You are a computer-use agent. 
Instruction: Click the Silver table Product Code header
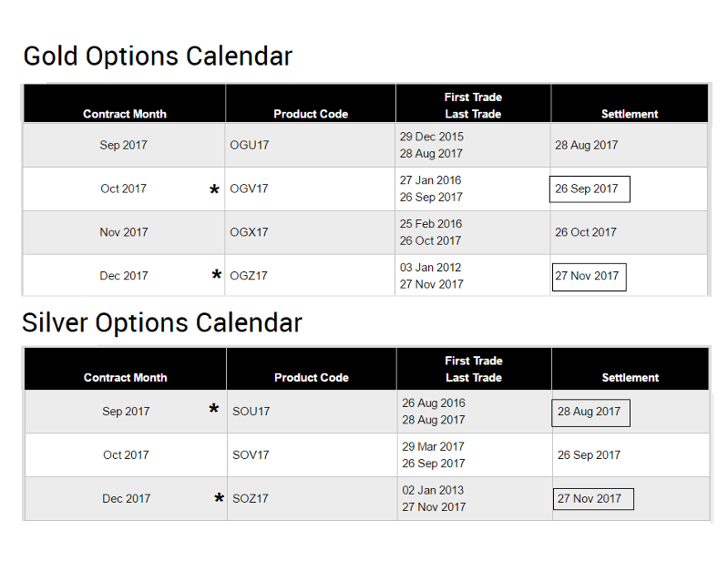coord(312,377)
